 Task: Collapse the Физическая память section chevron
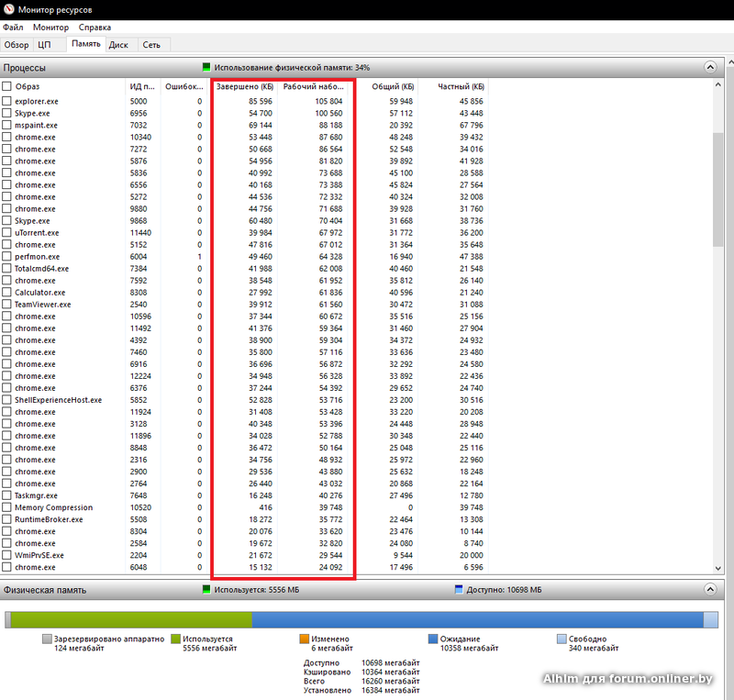[710, 590]
